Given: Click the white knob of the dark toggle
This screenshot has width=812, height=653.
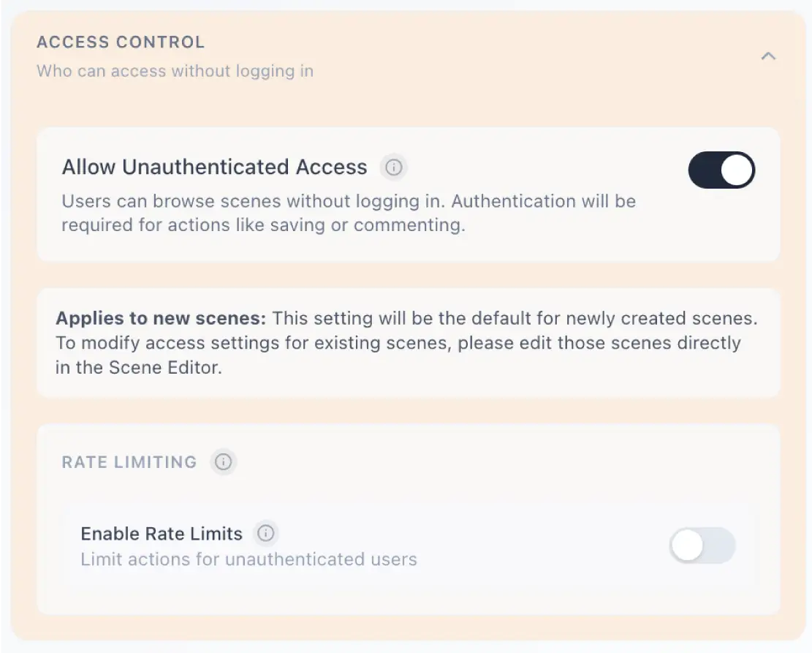Looking at the screenshot, I should click(x=737, y=170).
